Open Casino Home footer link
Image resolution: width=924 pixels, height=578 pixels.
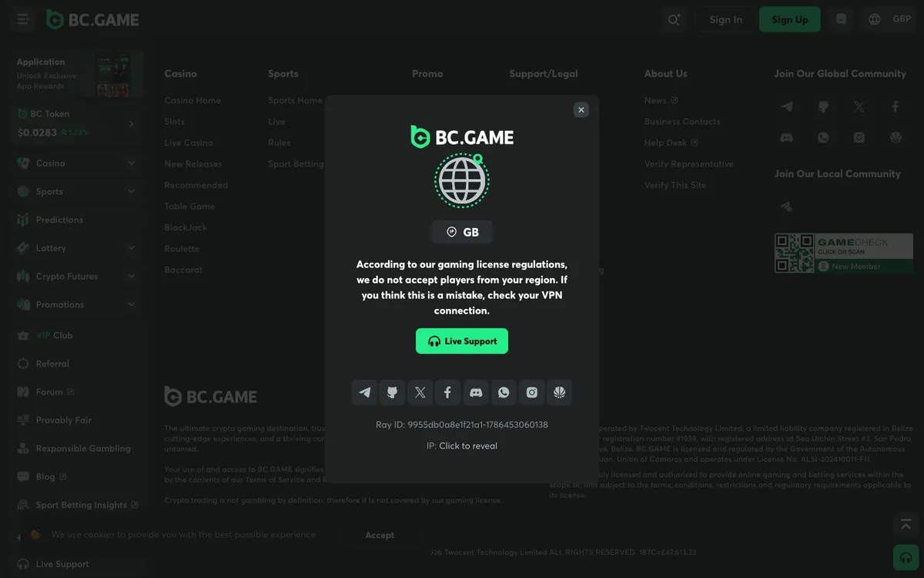pos(192,100)
